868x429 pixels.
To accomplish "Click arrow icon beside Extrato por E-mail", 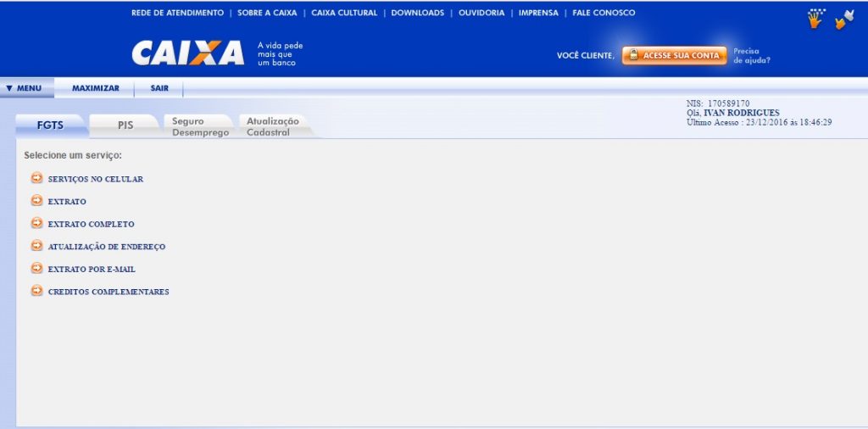I will tap(36, 269).
